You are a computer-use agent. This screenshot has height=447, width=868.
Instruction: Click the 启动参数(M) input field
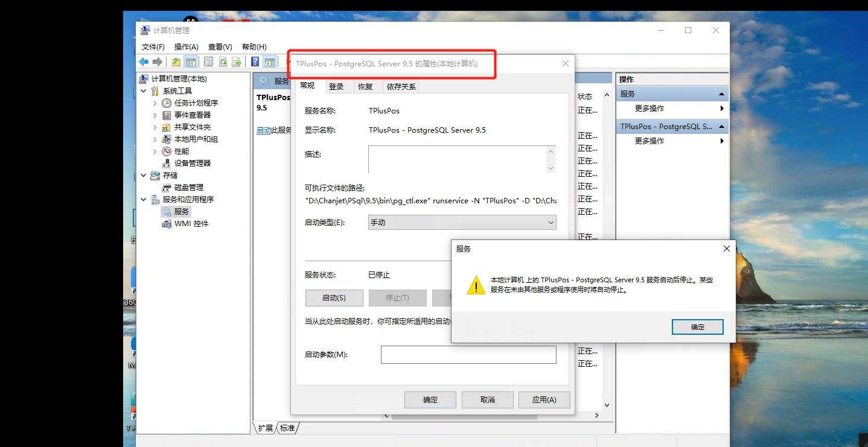pos(468,355)
